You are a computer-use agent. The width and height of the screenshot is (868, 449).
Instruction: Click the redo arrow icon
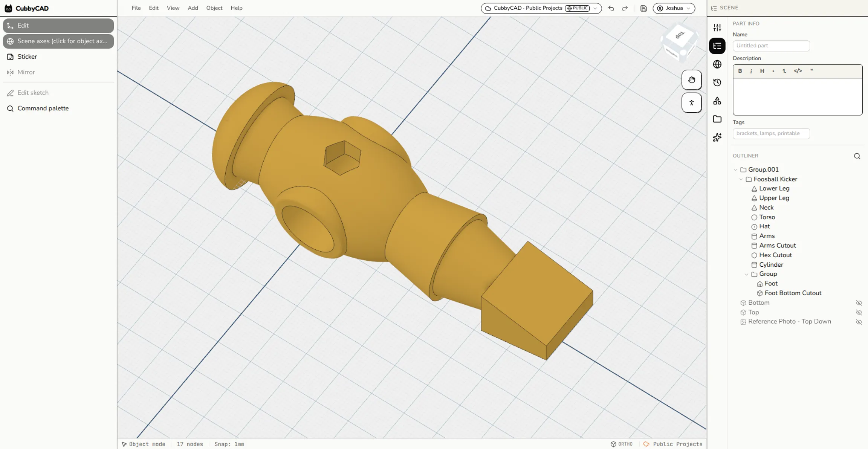coord(625,8)
